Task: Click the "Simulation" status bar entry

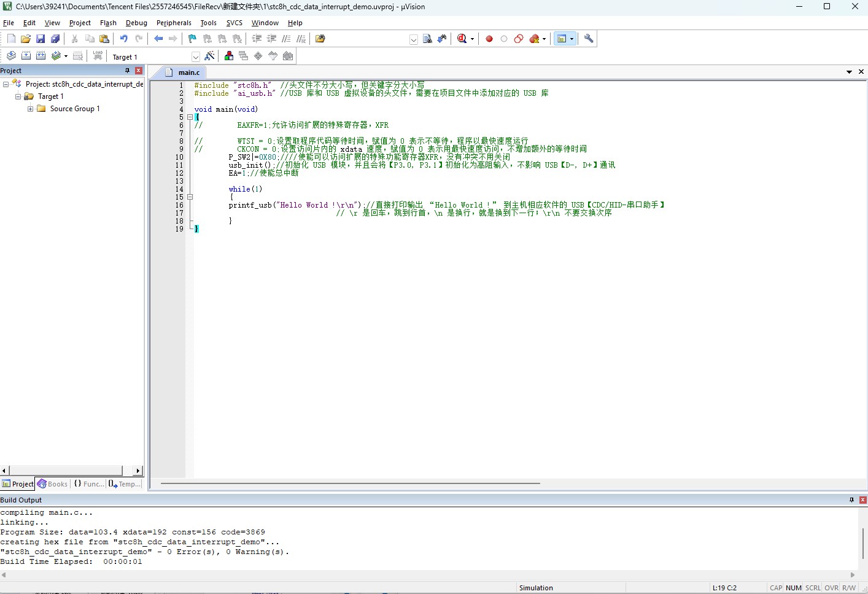Action: [x=536, y=588]
